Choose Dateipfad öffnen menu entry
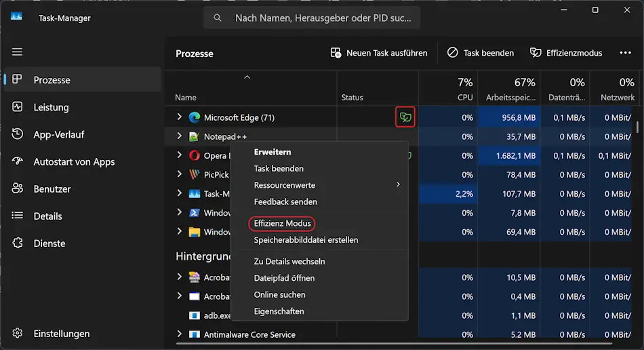This screenshot has height=350, width=644. point(284,278)
